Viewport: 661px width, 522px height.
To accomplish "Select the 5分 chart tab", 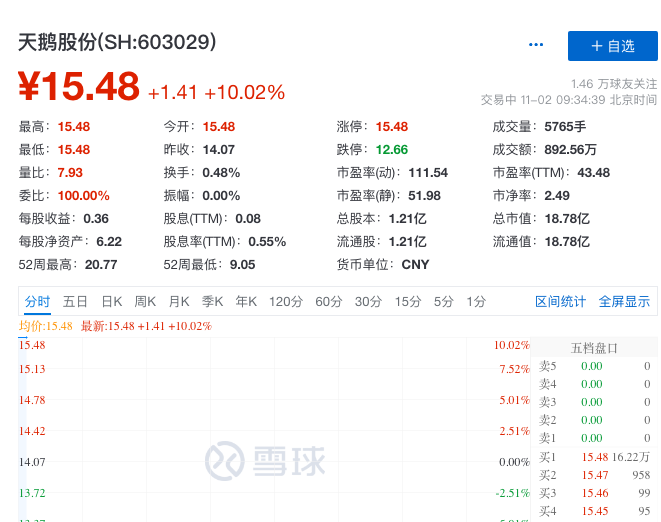I will [x=443, y=301].
